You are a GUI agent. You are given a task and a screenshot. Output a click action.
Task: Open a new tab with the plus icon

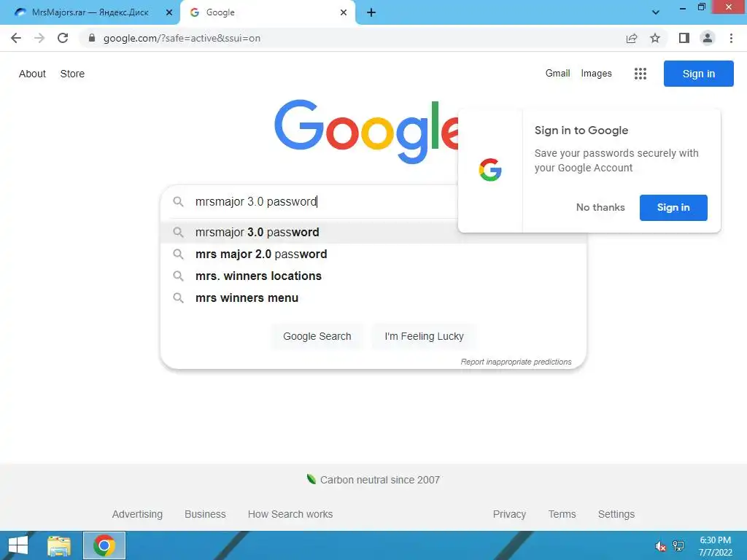click(x=371, y=12)
